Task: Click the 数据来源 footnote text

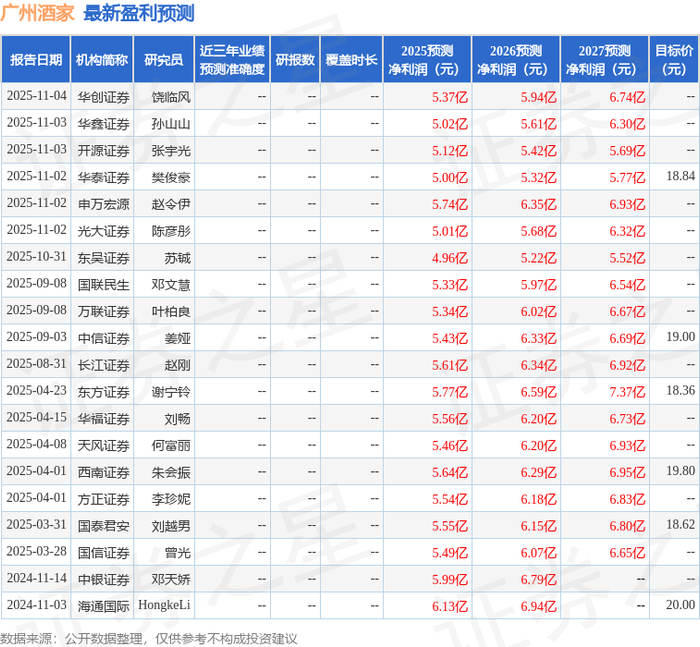Action: [x=149, y=639]
